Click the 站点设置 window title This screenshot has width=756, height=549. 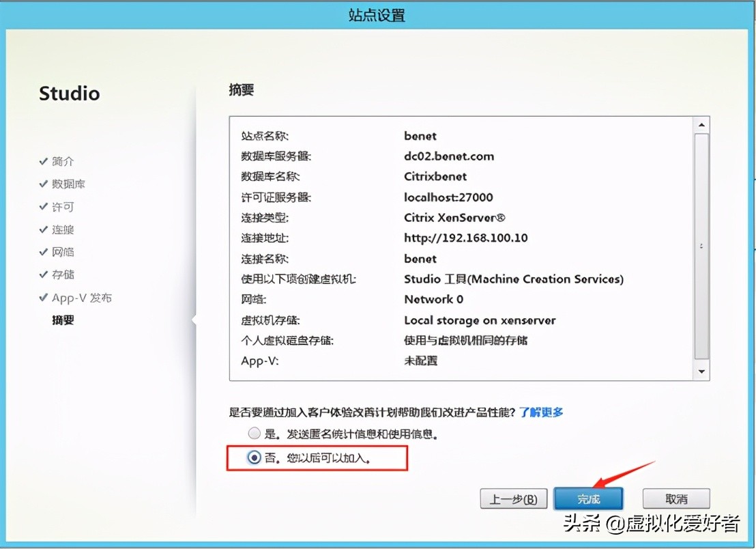(377, 16)
